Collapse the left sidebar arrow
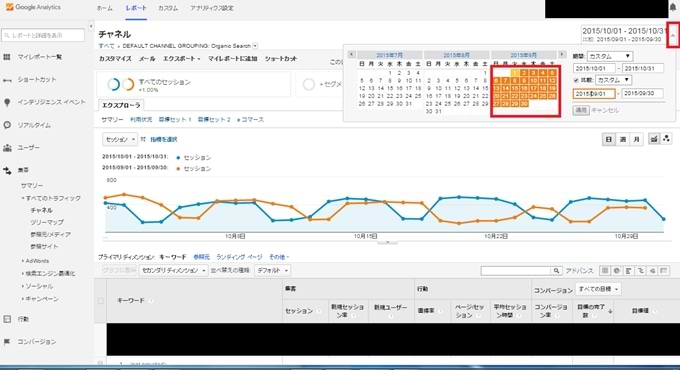 91,26
